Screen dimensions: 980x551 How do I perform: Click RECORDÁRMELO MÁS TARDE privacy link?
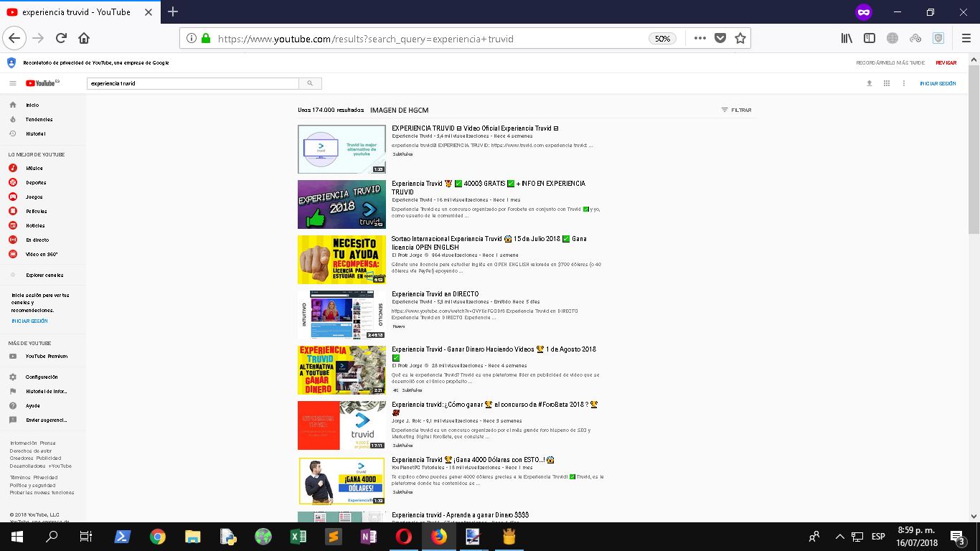(x=890, y=63)
